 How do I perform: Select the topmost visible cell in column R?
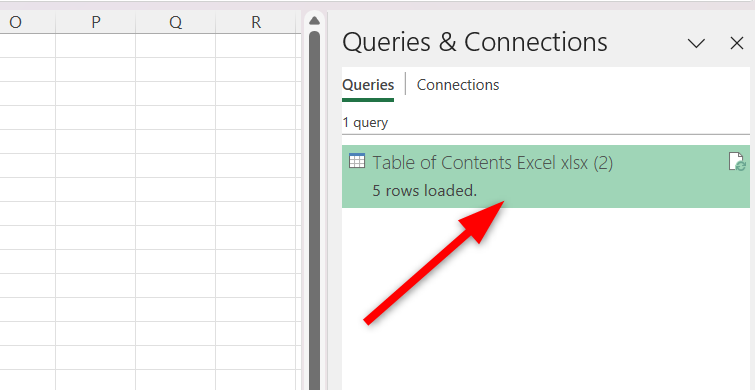tap(256, 46)
